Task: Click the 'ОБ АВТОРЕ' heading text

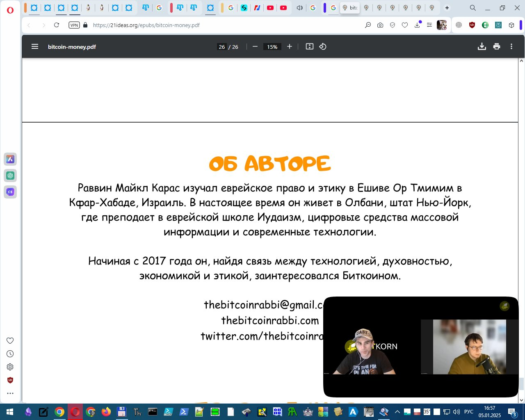Action: click(x=270, y=164)
